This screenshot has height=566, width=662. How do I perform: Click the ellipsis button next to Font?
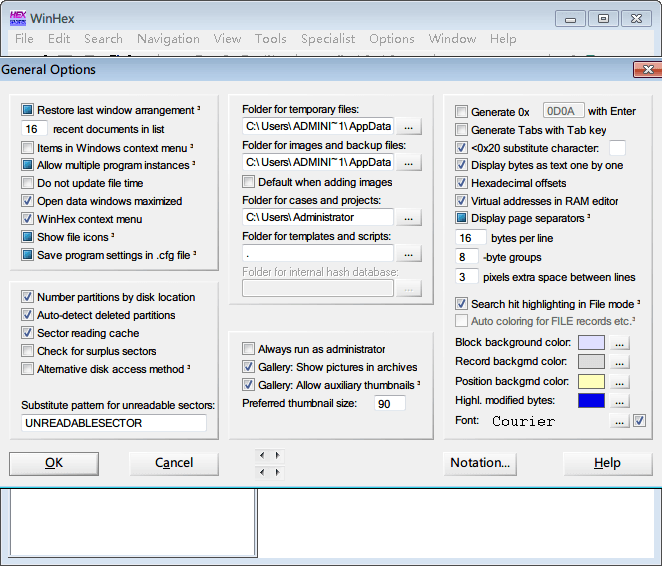point(621,421)
